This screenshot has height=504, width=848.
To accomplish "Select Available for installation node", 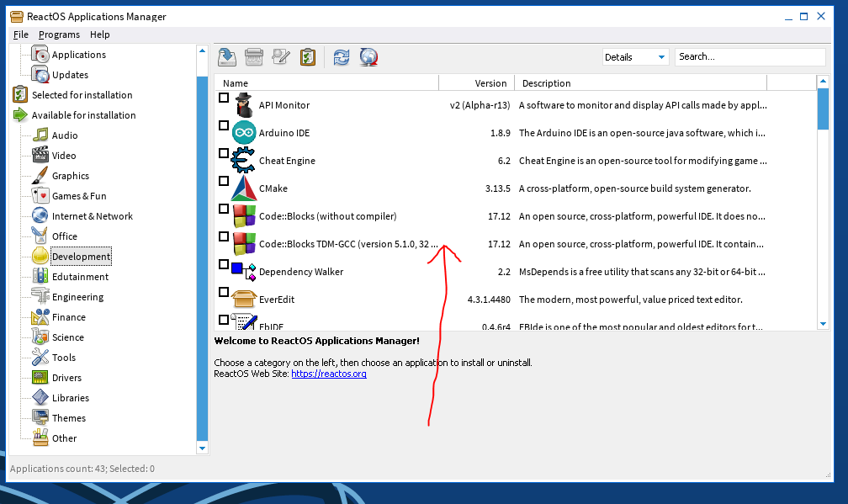I will tap(83, 115).
